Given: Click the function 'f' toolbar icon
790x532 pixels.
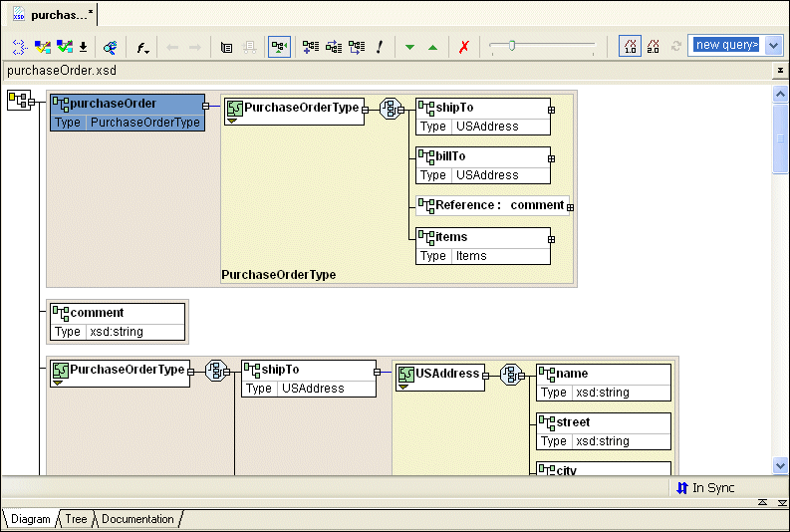Looking at the screenshot, I should point(142,47).
